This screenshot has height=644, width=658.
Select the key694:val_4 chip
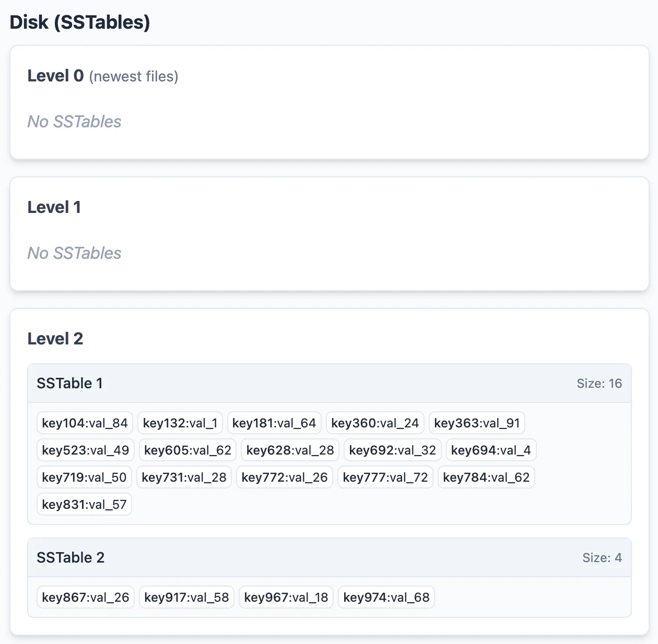click(491, 450)
